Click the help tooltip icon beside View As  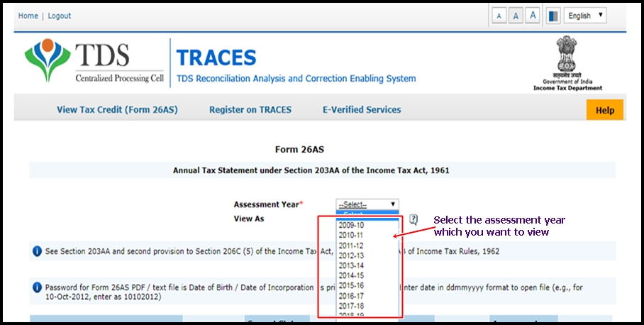point(413,219)
